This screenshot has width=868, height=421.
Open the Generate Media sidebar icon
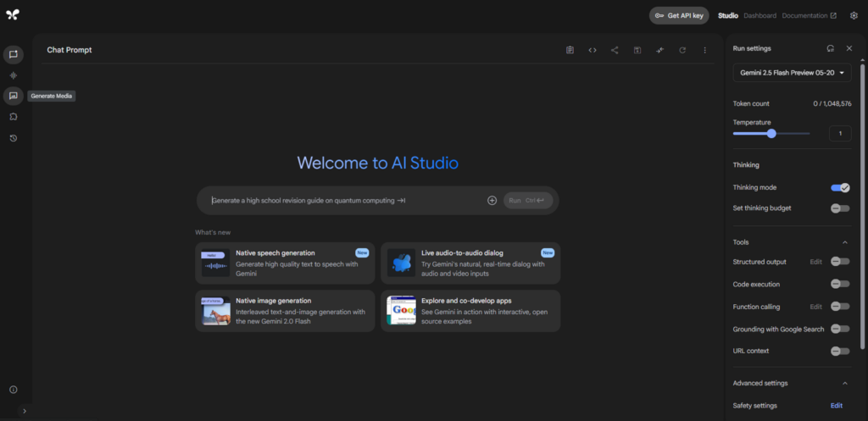14,96
